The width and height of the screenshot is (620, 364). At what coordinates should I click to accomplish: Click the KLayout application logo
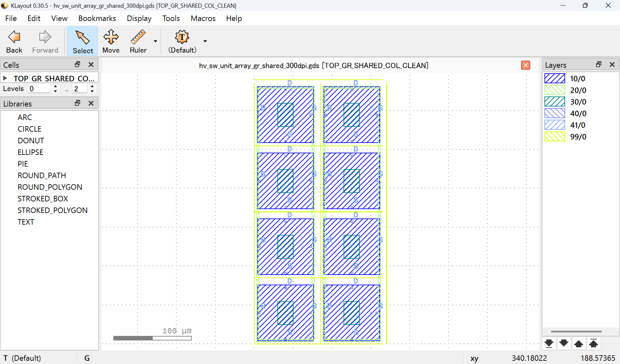5,5
